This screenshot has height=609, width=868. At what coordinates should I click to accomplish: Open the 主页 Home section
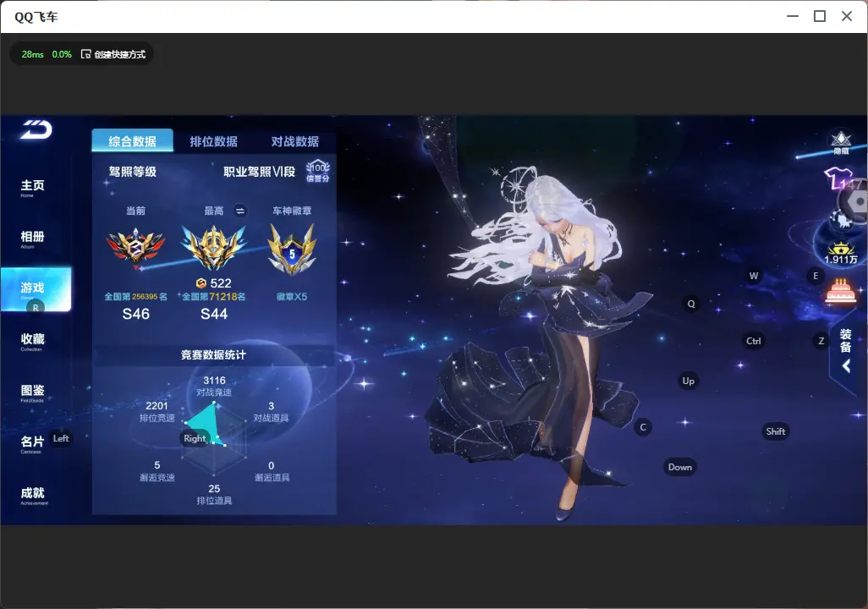point(33,188)
